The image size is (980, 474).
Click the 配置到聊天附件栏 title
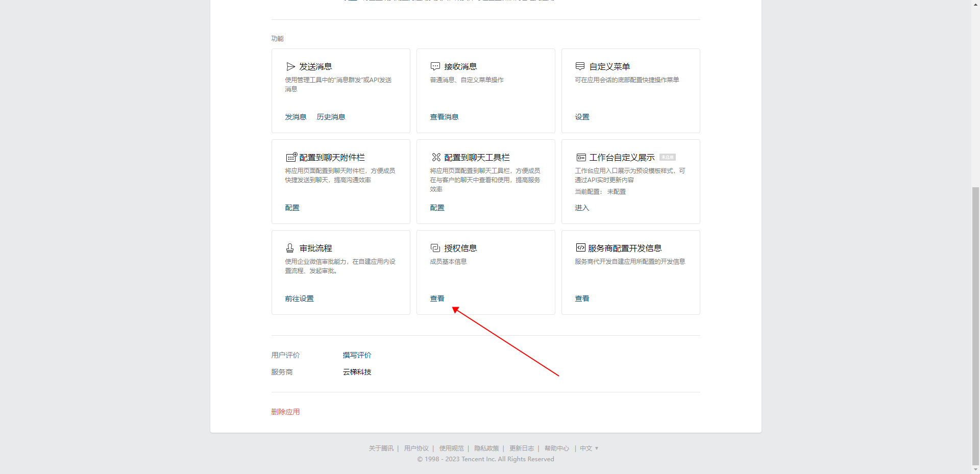[x=332, y=157]
